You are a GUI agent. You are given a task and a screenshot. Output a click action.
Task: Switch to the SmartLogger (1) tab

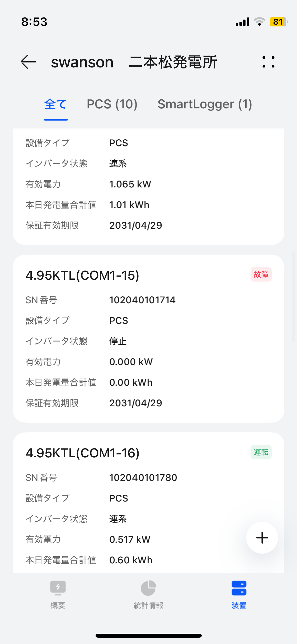click(205, 104)
